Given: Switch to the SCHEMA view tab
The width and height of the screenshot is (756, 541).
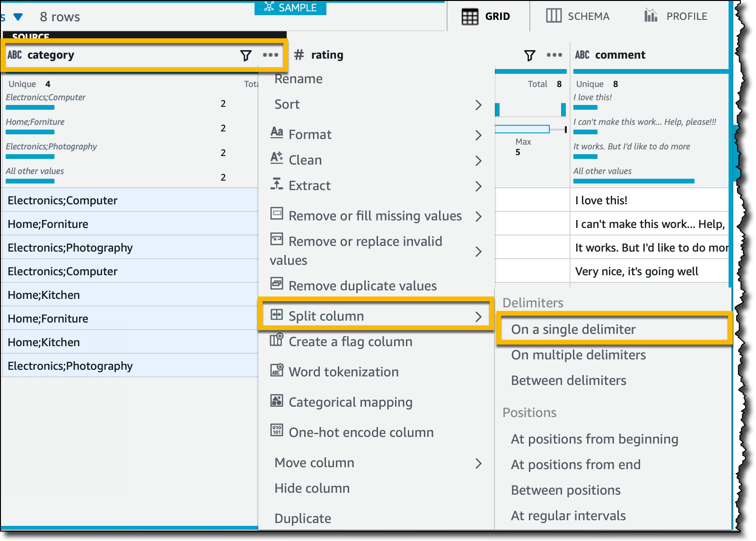Looking at the screenshot, I should point(578,16).
